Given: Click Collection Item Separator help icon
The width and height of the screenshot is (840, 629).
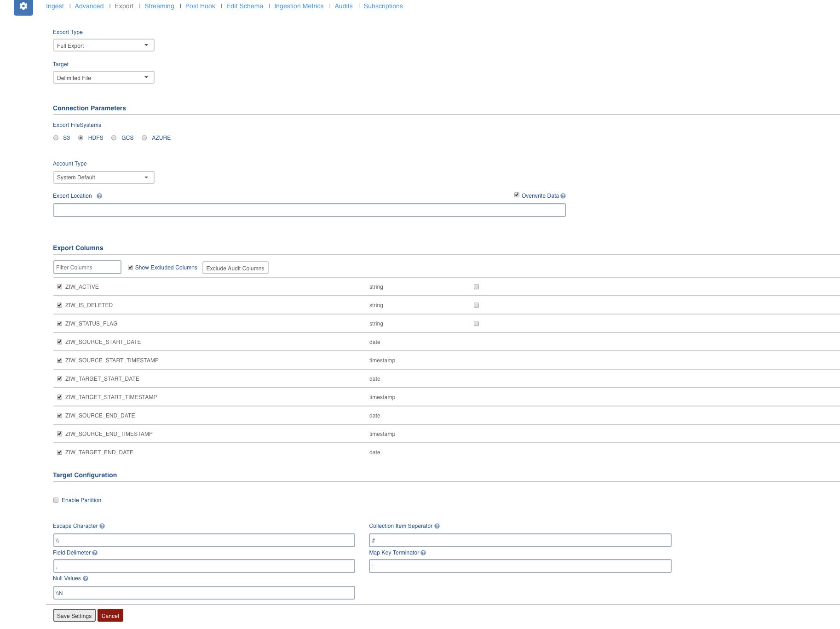Looking at the screenshot, I should 437,526.
